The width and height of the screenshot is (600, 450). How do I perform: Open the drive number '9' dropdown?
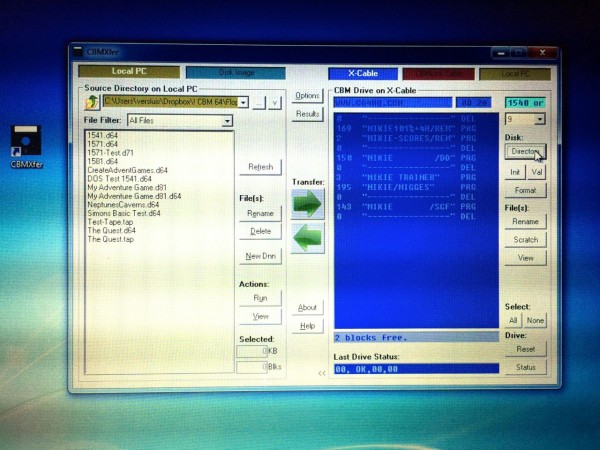540,119
